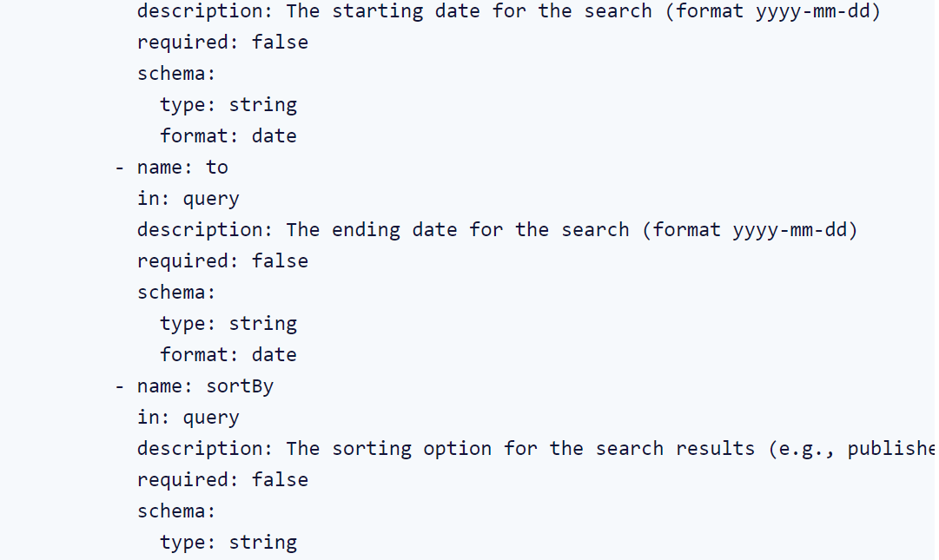
Task: Click "required: false" below the starting date description
Action: coord(222,43)
